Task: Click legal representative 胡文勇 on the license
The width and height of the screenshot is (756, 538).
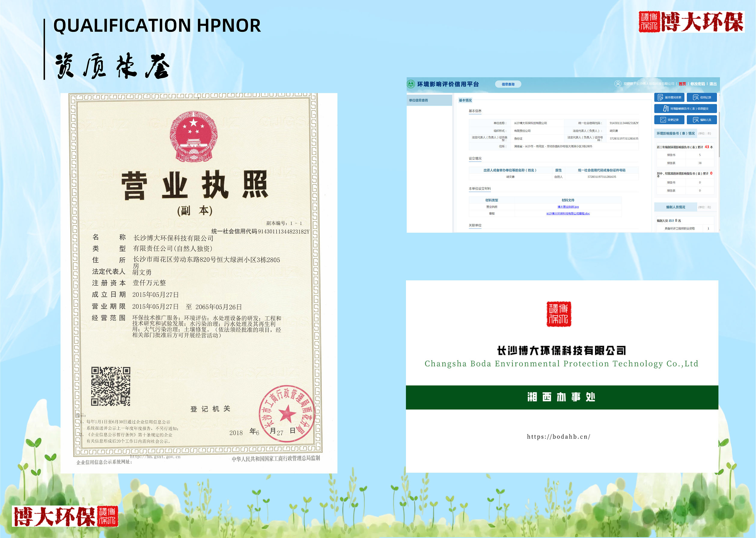Action: click(142, 272)
